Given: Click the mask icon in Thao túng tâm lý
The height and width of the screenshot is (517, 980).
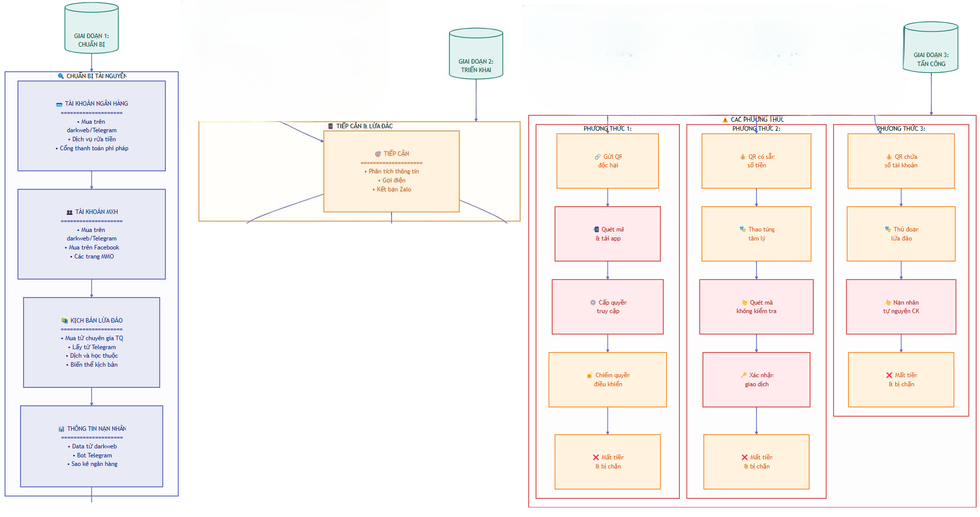Looking at the screenshot, I should (743, 229).
